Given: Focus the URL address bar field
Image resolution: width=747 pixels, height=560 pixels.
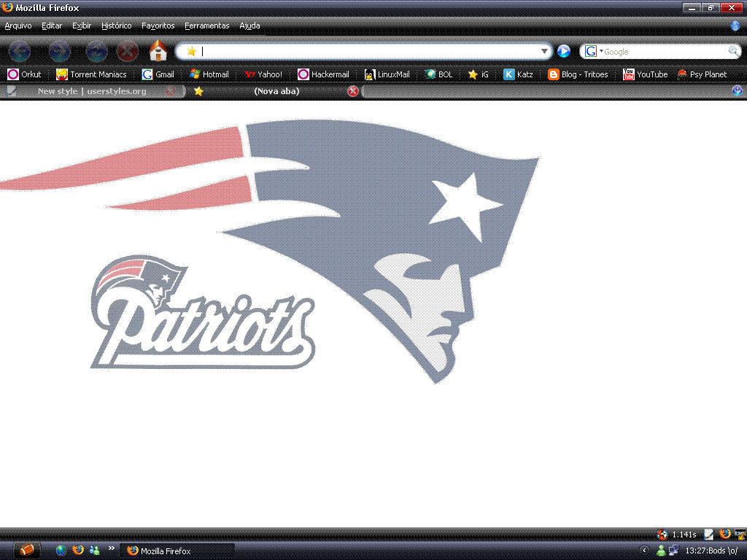Looking at the screenshot, I should pos(365,51).
